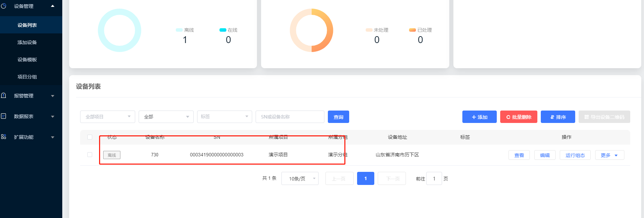Image resolution: width=644 pixels, height=218 pixels.
Task: Click the offline device donut chart
Action: 119,30
